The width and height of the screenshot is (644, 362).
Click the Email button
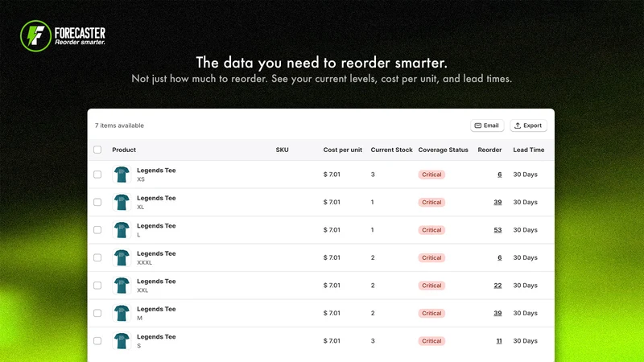pyautogui.click(x=487, y=125)
